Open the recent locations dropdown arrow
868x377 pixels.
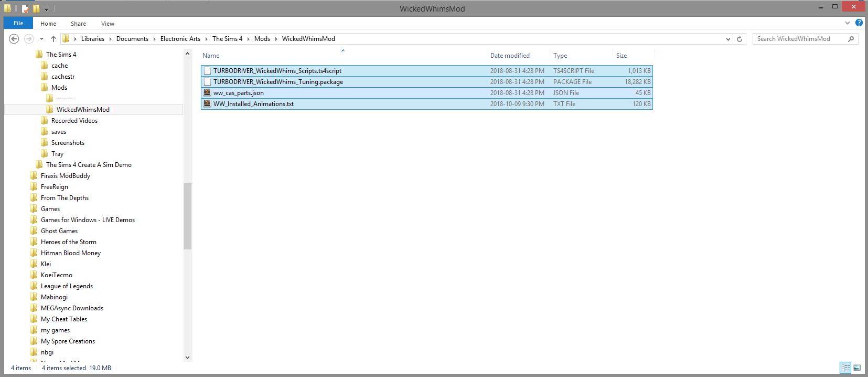pos(41,39)
